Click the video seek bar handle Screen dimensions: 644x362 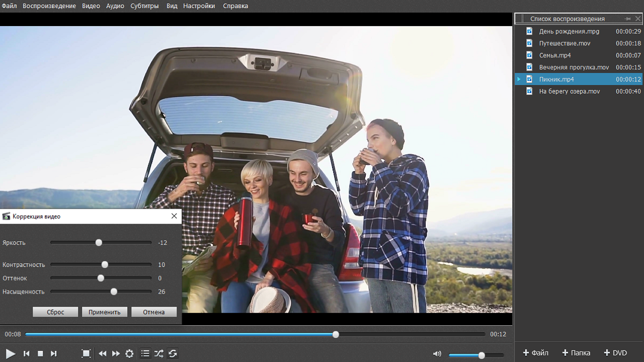[x=336, y=334]
